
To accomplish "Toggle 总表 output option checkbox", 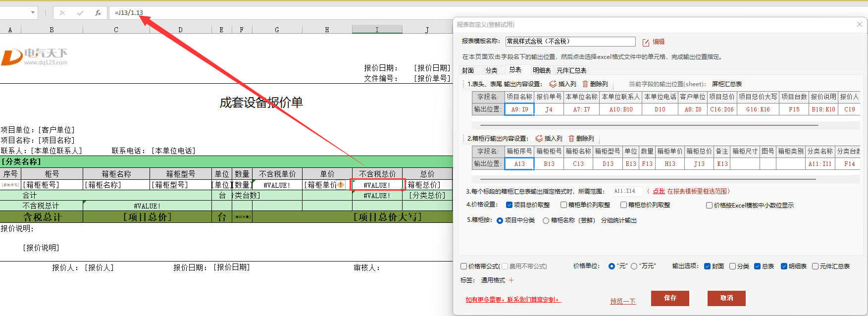I will 757,266.
